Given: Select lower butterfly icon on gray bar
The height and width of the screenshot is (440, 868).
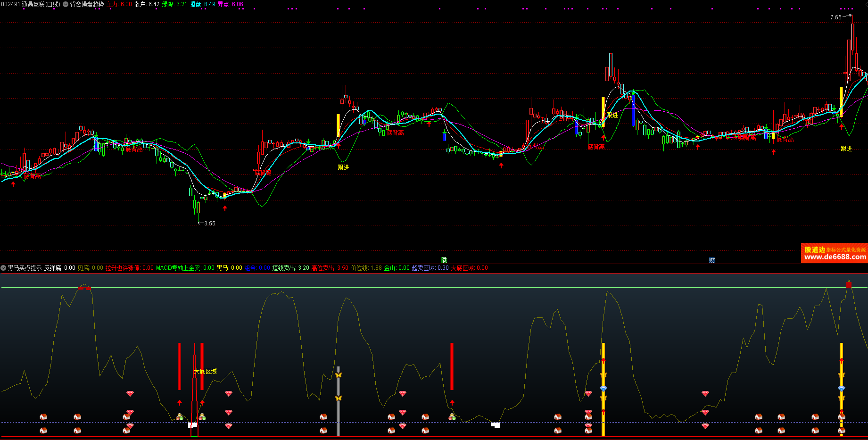Looking at the screenshot, I should click(x=338, y=398).
